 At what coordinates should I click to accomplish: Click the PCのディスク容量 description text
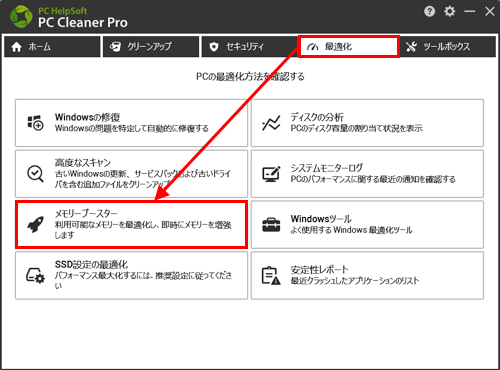[356, 128]
